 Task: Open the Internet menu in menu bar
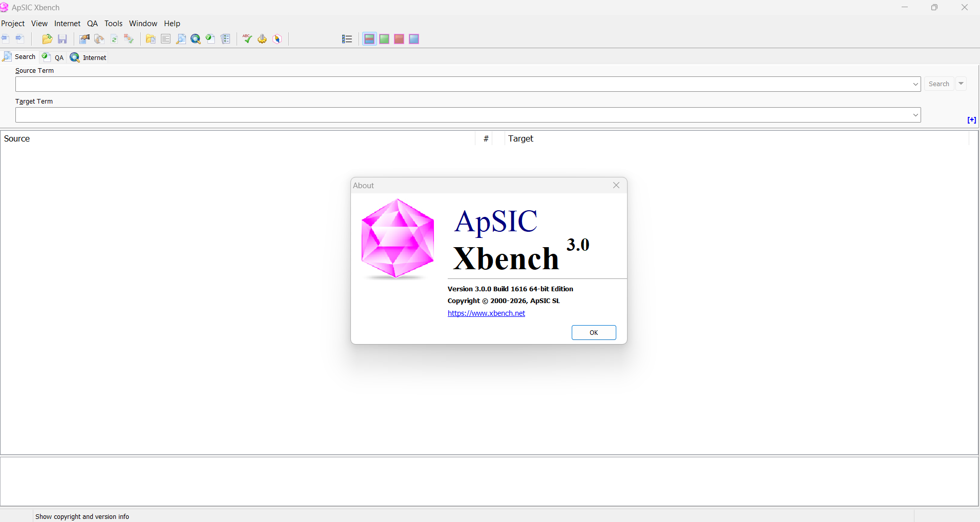coord(68,24)
